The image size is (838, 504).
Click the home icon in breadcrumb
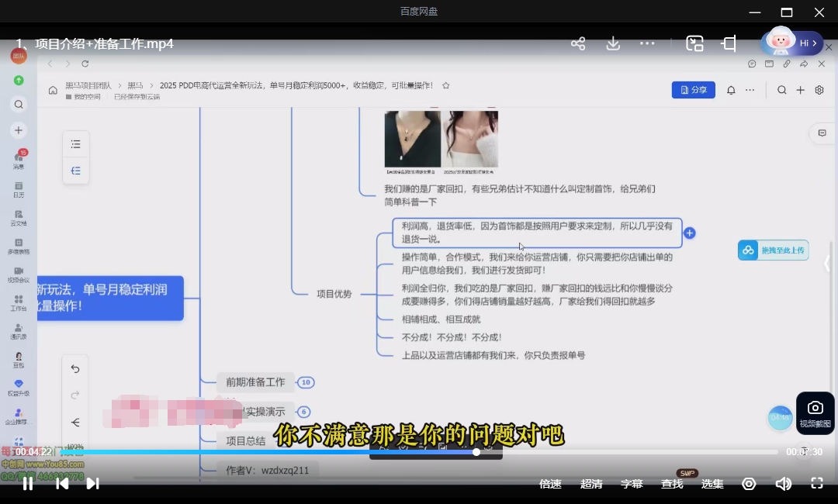tap(53, 90)
